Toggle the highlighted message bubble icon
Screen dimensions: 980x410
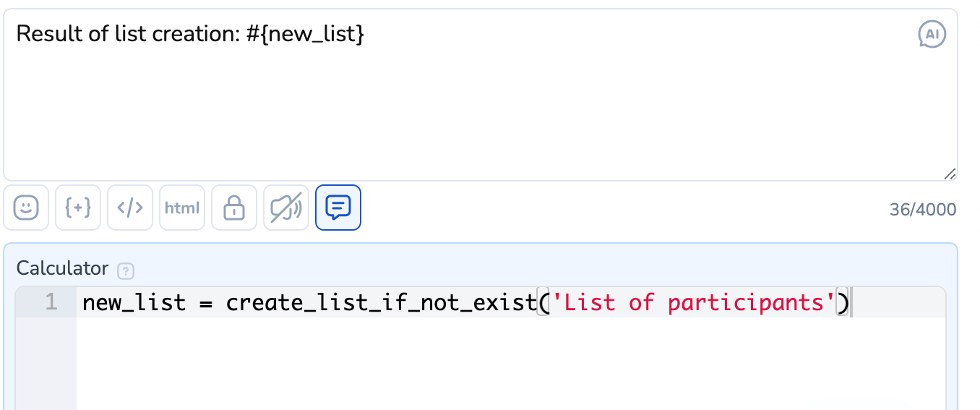pyautogui.click(x=338, y=208)
